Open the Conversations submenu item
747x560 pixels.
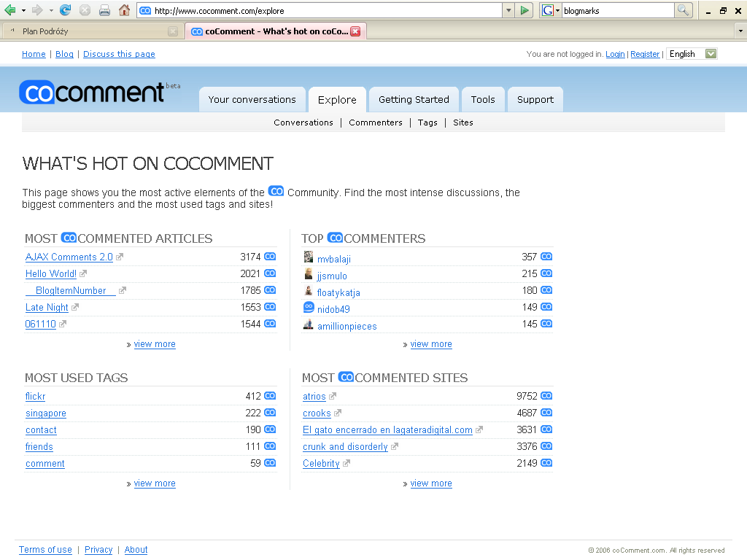pyautogui.click(x=303, y=122)
